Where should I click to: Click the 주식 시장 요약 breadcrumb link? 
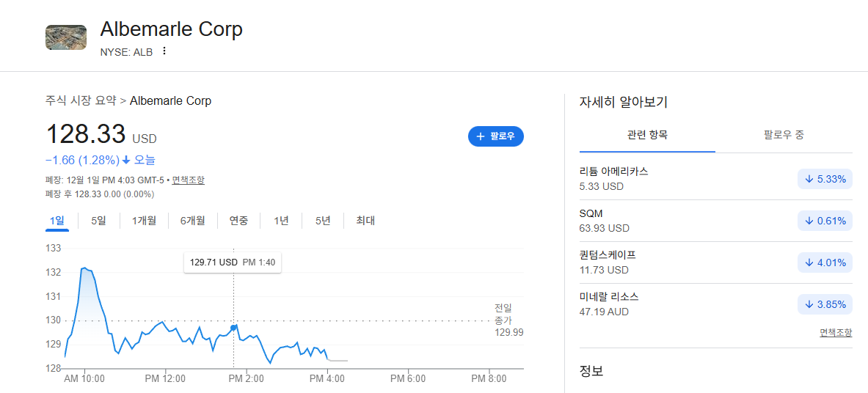(81, 100)
